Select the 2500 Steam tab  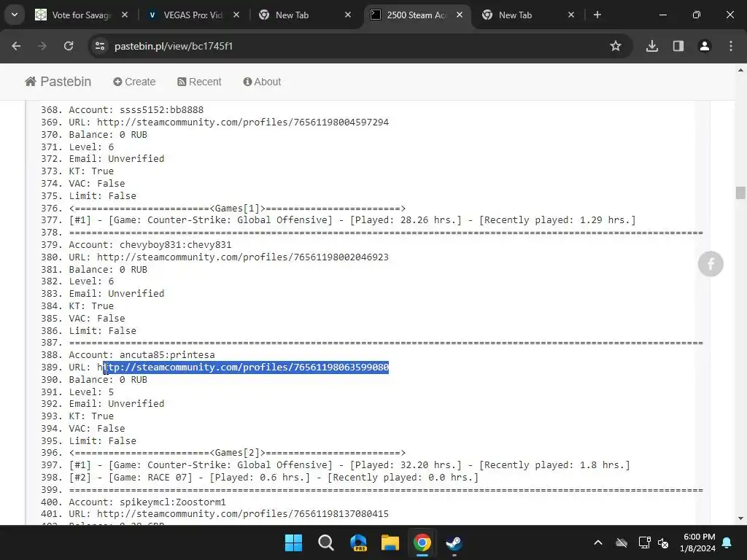(x=417, y=15)
